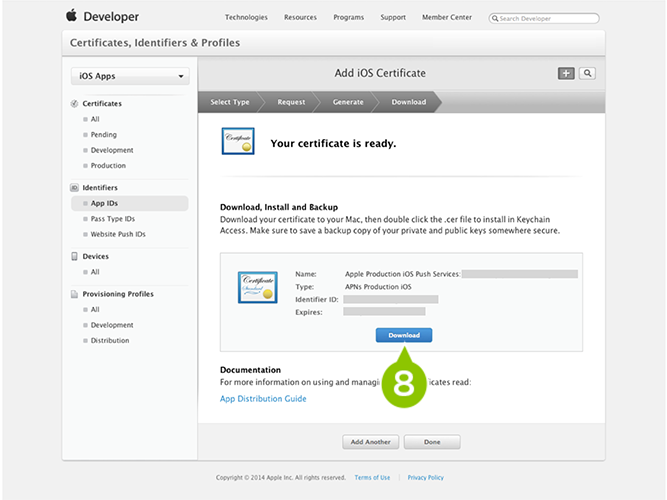The width and height of the screenshot is (667, 500).
Task: Select Distribution profiles
Action: click(110, 340)
